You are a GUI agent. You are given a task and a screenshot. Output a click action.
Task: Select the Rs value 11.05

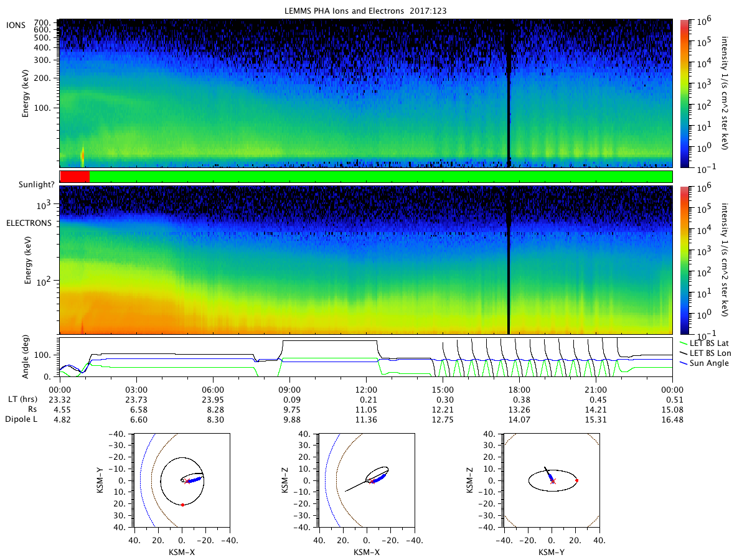[366, 409]
